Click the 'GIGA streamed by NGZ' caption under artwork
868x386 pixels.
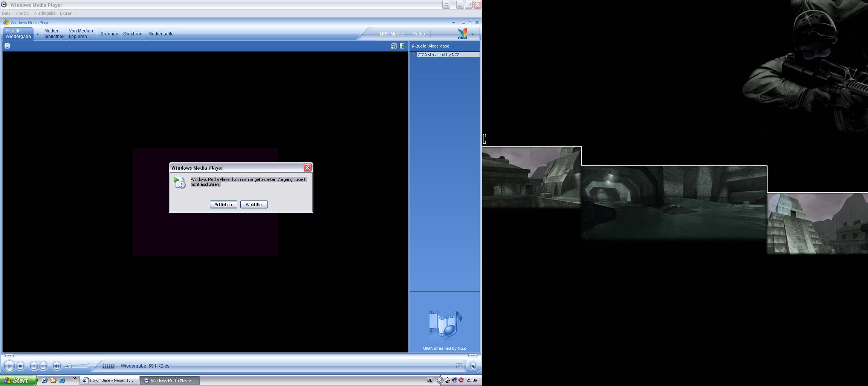pyautogui.click(x=445, y=348)
